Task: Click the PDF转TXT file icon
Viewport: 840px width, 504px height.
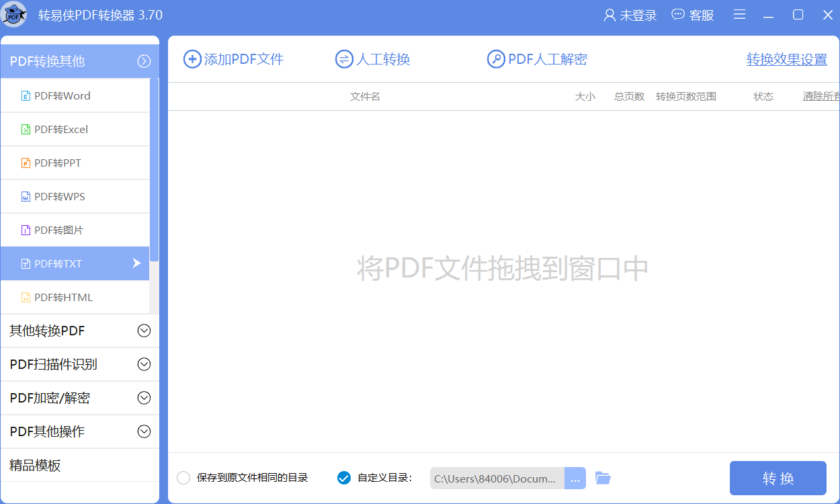Action: [26, 263]
